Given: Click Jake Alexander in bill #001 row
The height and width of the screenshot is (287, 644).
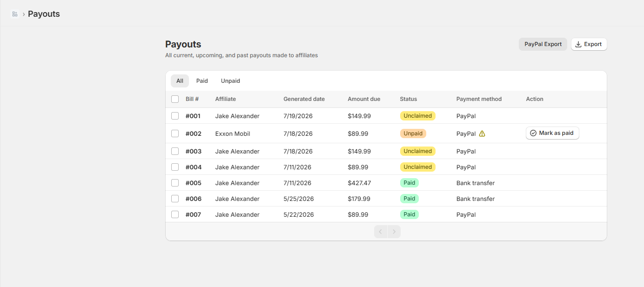Looking at the screenshot, I should 237,116.
